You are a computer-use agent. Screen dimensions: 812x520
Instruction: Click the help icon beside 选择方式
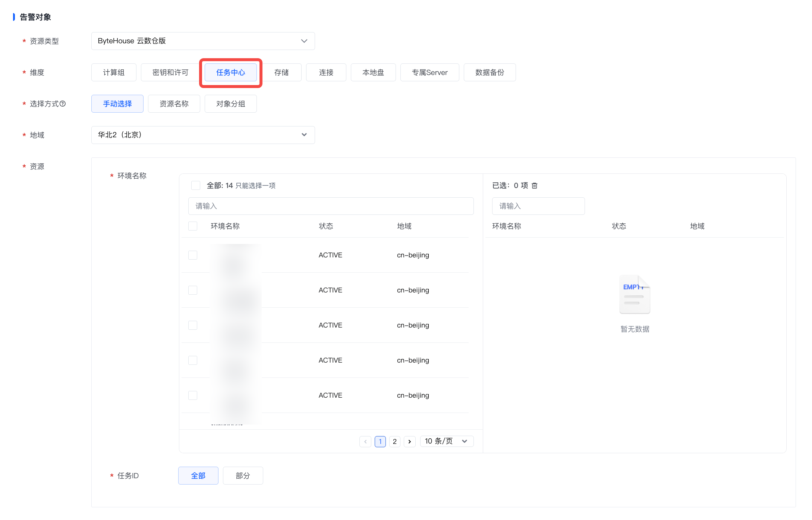click(x=63, y=104)
